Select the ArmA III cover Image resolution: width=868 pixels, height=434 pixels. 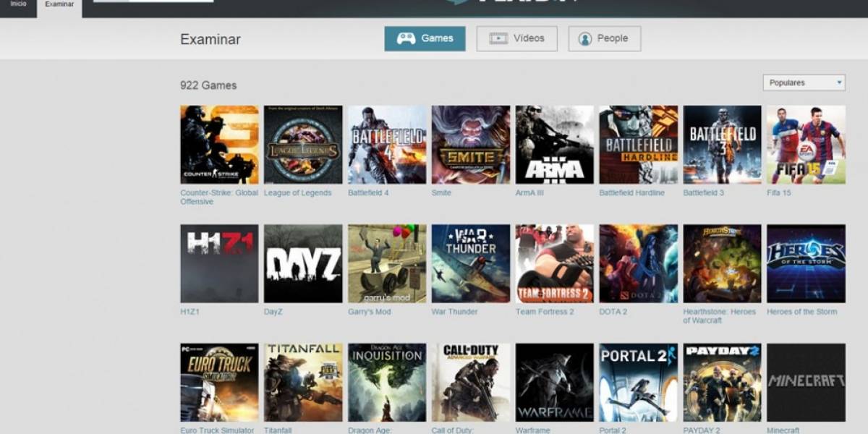coord(555,145)
